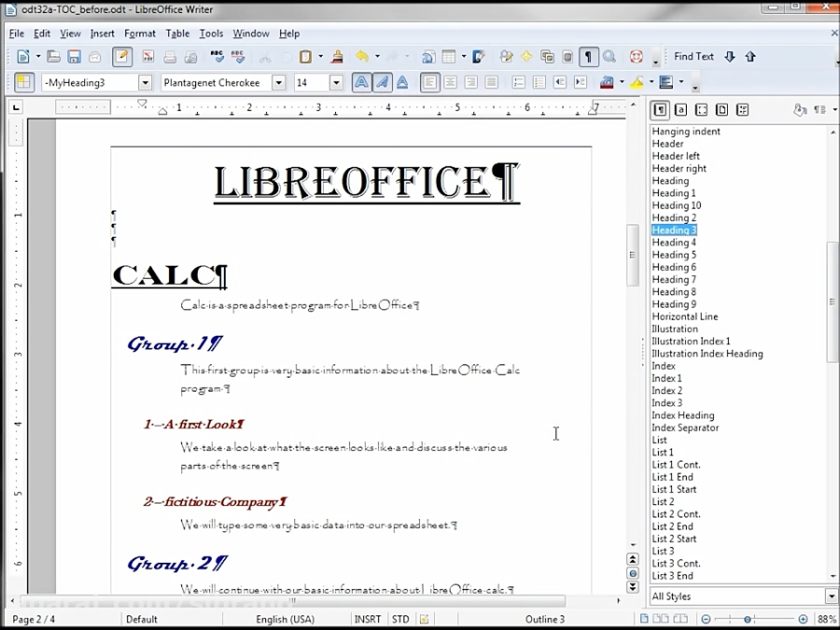Click the Clone Formatting paintbrush icon
Image resolution: width=840 pixels, height=630 pixels.
click(336, 56)
